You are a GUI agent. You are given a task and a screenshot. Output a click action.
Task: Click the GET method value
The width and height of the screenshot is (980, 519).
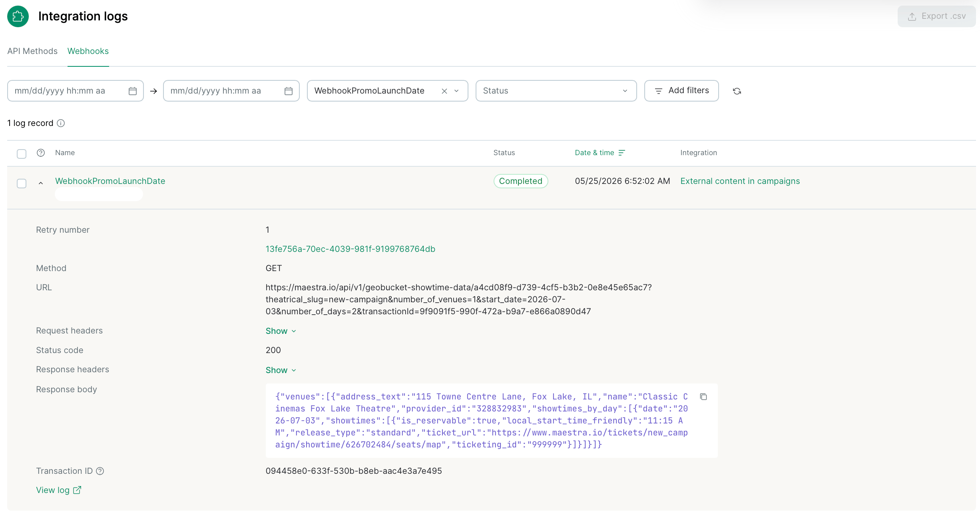pos(274,268)
